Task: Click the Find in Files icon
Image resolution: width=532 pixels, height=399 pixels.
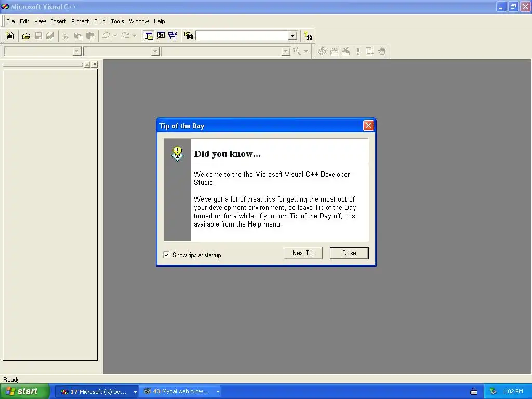Action: [x=189, y=36]
